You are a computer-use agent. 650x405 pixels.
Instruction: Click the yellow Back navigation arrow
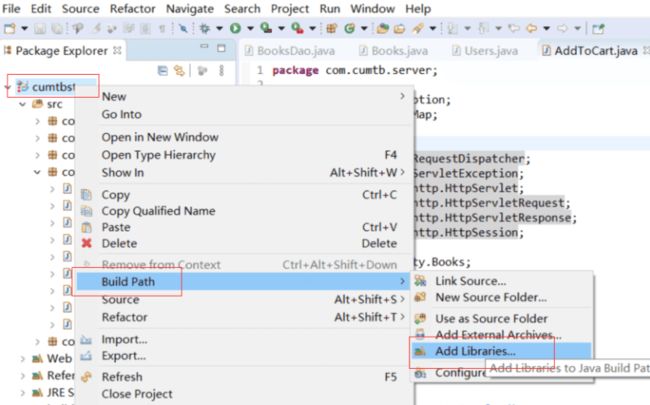[x=531, y=28]
